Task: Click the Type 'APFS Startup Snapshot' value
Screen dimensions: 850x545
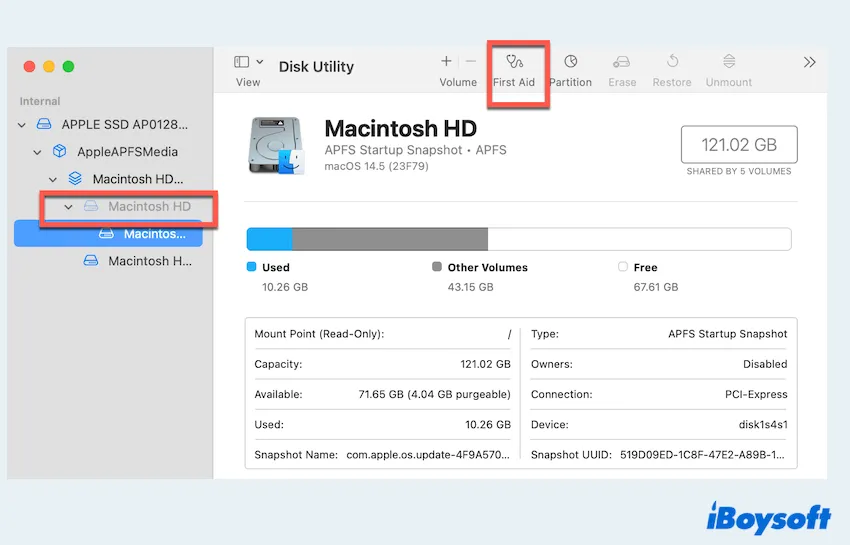Action: [x=727, y=334]
